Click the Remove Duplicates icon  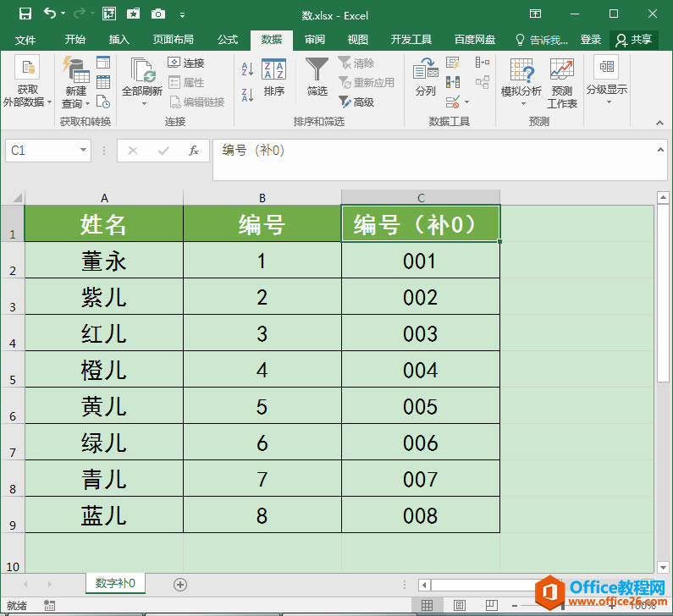[x=452, y=82]
